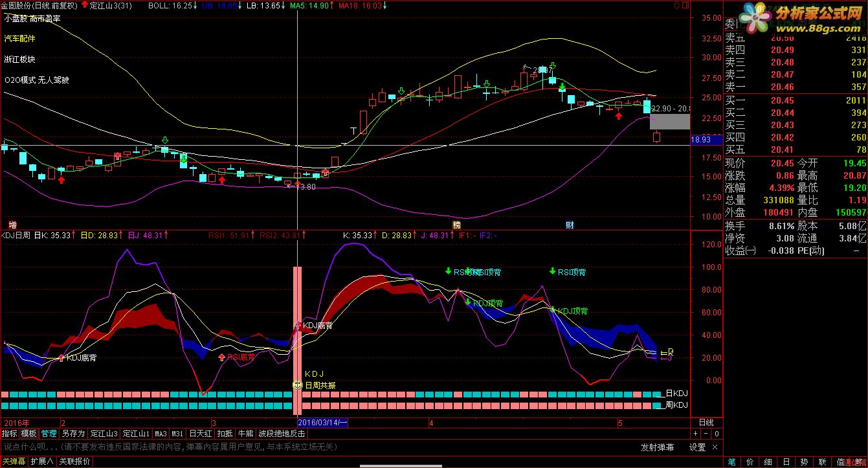Close the danmaku input bar with X
Image resolution: width=868 pixels, height=468 pixels.
pyautogui.click(x=715, y=447)
